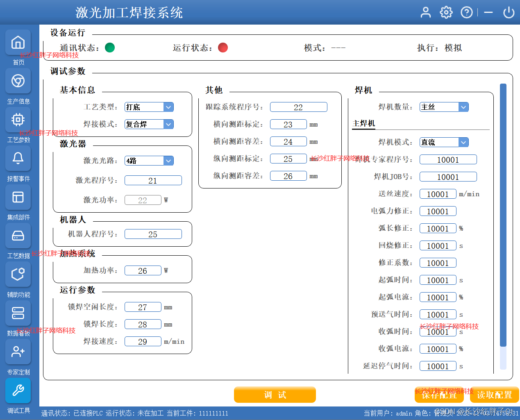This screenshot has height=420, width=520.
Task: Click the 起弧电流 input field
Action: click(438, 297)
